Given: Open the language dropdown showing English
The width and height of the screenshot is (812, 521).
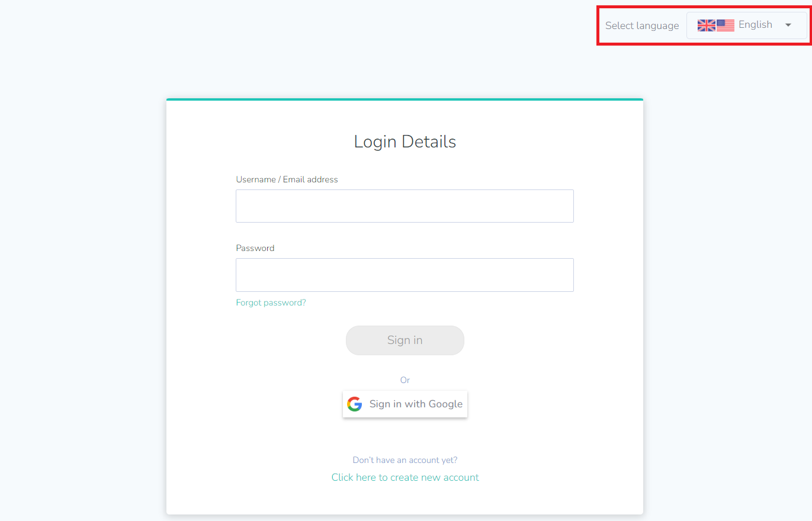Looking at the screenshot, I should (747, 25).
